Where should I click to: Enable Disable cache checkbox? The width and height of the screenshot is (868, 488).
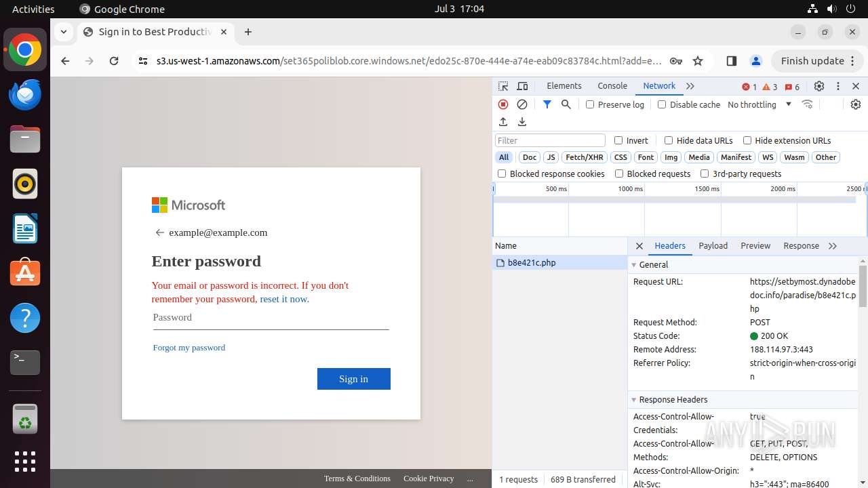tap(662, 104)
